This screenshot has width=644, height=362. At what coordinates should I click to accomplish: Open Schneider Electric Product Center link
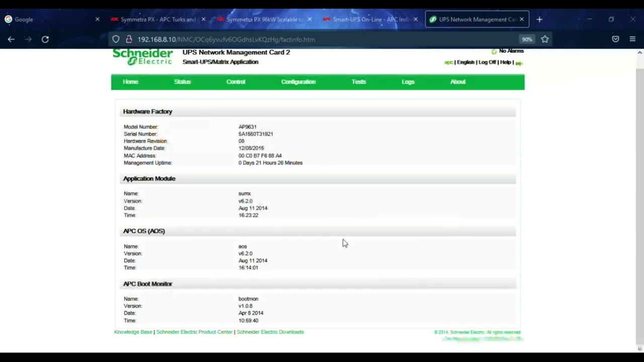click(194, 332)
